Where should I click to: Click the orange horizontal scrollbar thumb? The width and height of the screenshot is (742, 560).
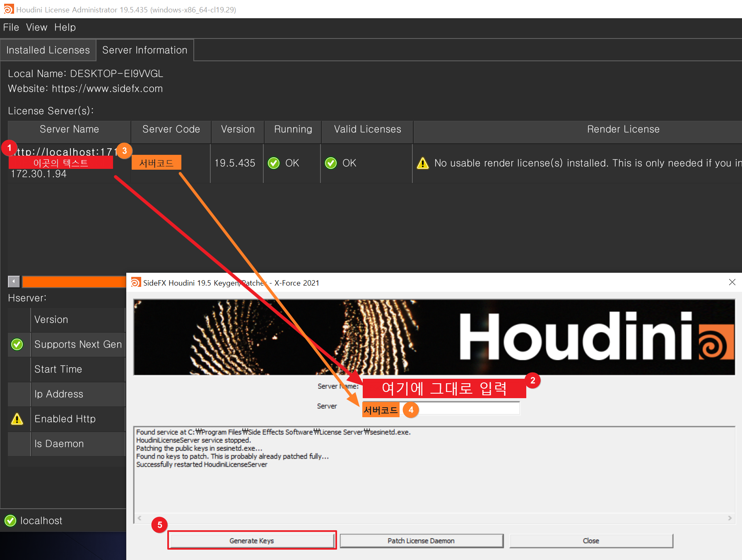coord(74,282)
